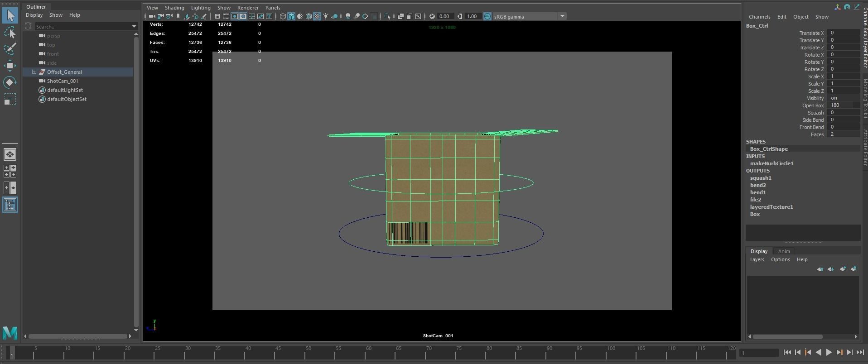Open the viewport Panels menu

pos(273,8)
